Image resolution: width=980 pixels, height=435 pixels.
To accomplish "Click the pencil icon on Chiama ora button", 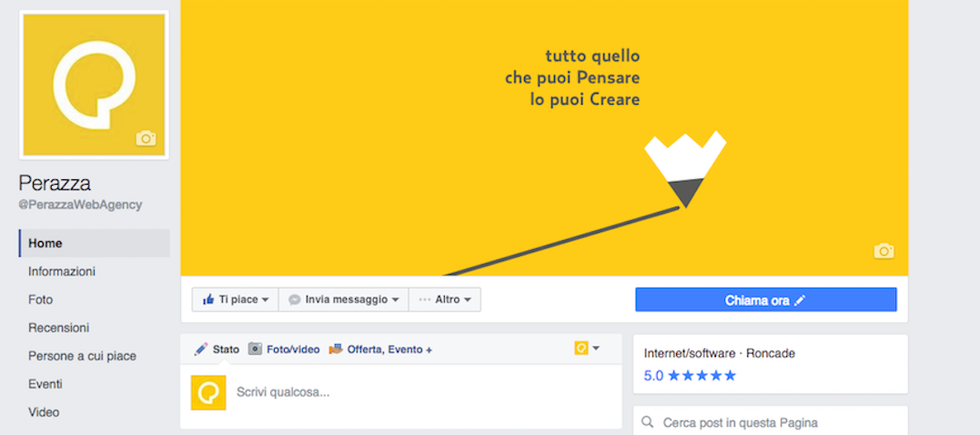I will tap(799, 300).
